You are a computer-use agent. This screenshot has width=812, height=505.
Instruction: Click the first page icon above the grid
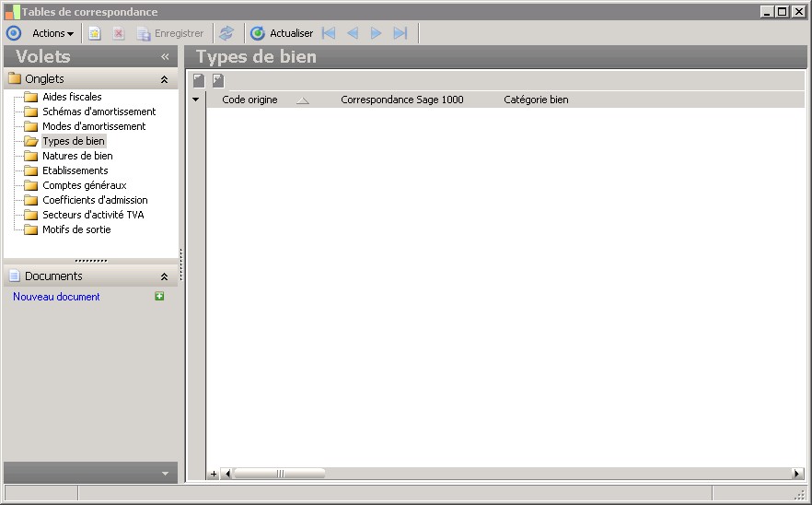[199, 80]
